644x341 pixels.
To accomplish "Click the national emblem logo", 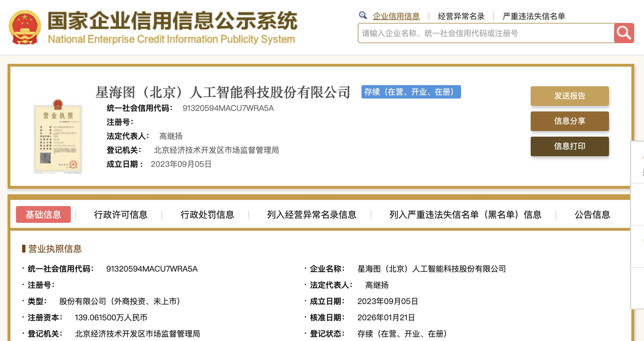I will [x=25, y=27].
